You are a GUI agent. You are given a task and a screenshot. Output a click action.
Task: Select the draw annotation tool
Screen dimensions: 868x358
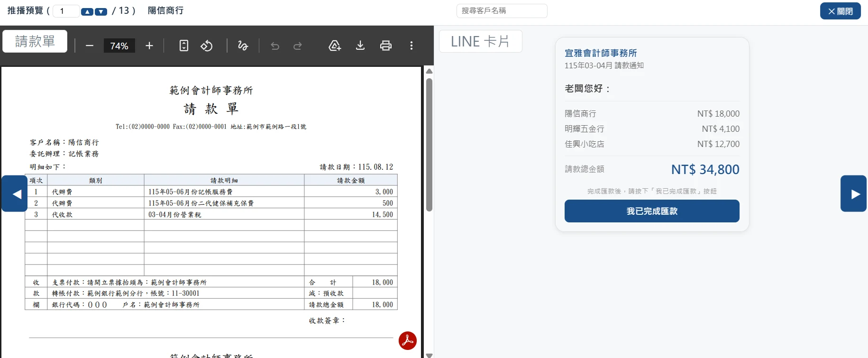(x=243, y=46)
